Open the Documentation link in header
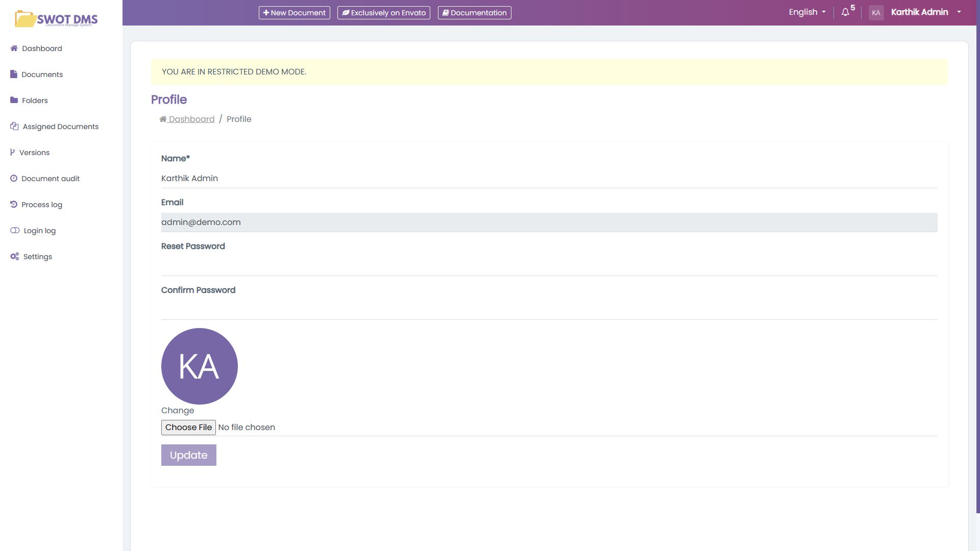Viewport: 980px width, 551px height. (474, 13)
